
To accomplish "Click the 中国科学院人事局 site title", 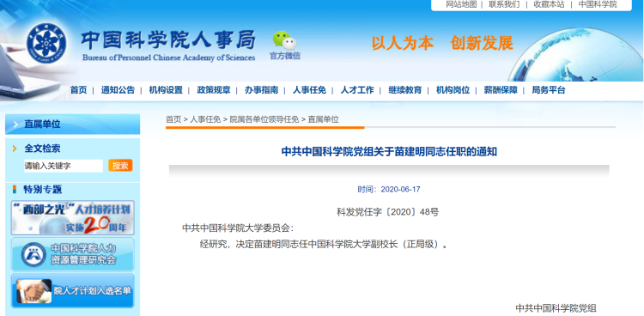I will (168, 40).
